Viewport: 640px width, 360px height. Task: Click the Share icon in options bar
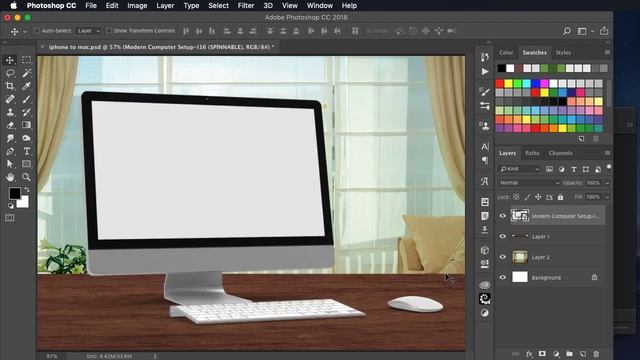tap(604, 31)
